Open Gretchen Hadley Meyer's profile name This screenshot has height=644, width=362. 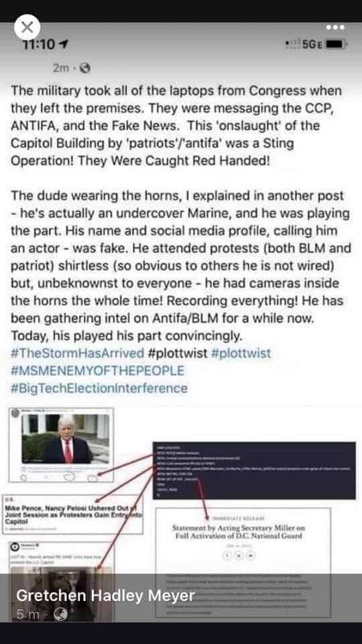click(105, 595)
